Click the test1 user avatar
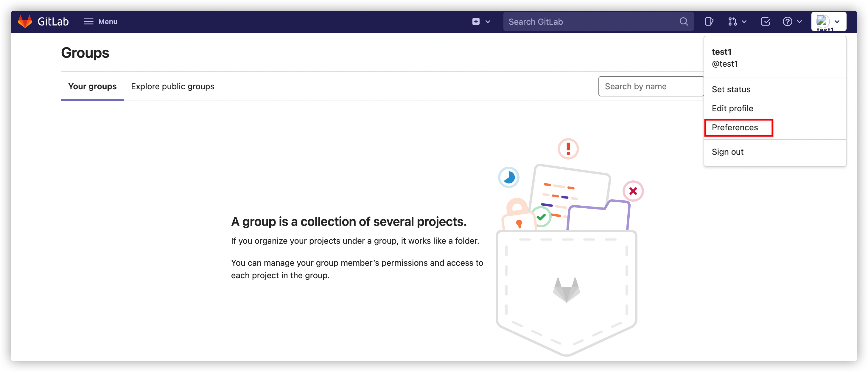The image size is (868, 372). pos(822,21)
